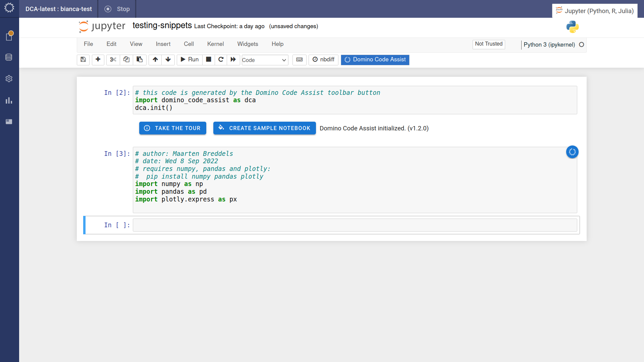Open the terminal panel sidebar icon
The height and width of the screenshot is (362, 644).
click(9, 122)
